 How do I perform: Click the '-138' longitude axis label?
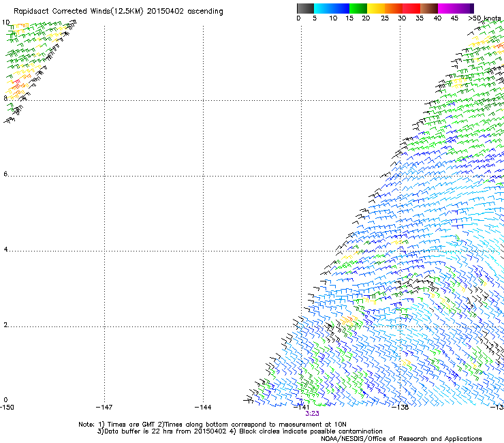coord(400,408)
